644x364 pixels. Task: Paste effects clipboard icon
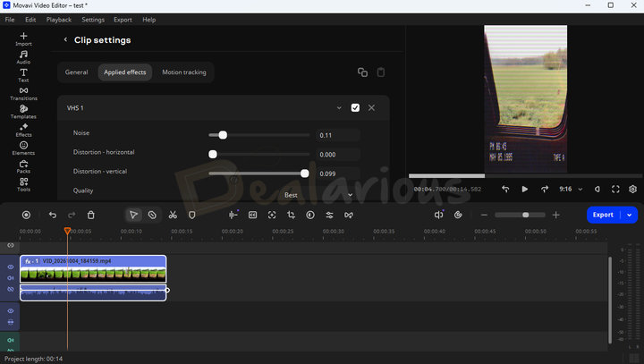[x=381, y=72]
